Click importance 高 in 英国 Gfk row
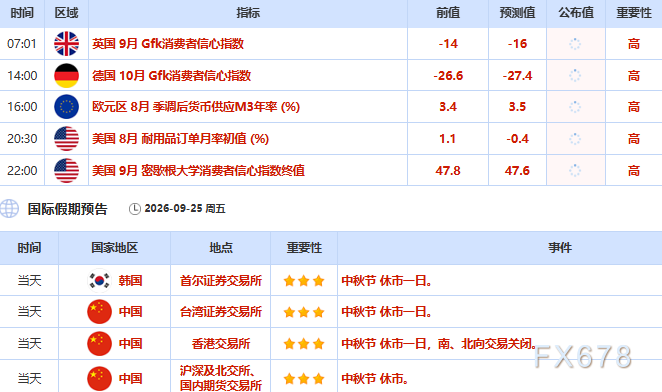 pos(634,44)
